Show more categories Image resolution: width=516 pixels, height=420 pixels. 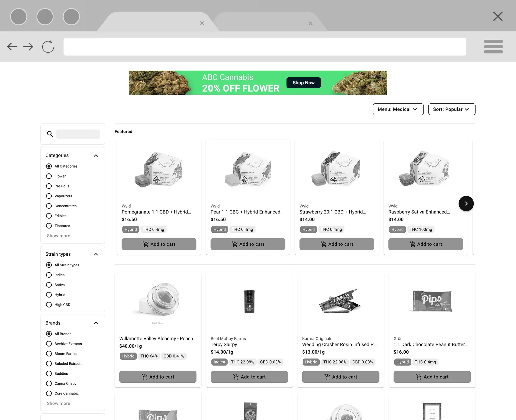[x=59, y=236]
